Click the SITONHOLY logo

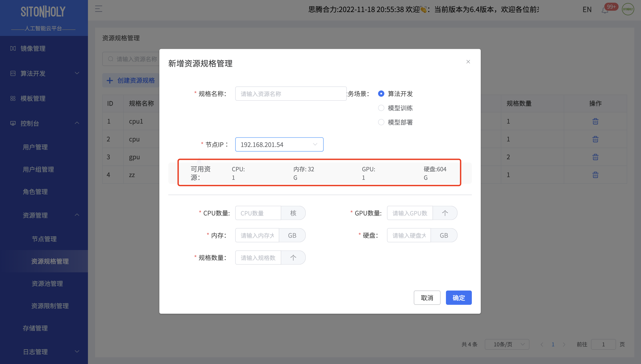(x=43, y=12)
